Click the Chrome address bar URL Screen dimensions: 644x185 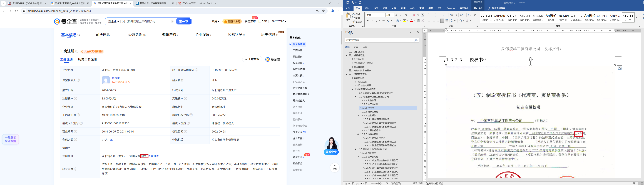click(x=59, y=11)
